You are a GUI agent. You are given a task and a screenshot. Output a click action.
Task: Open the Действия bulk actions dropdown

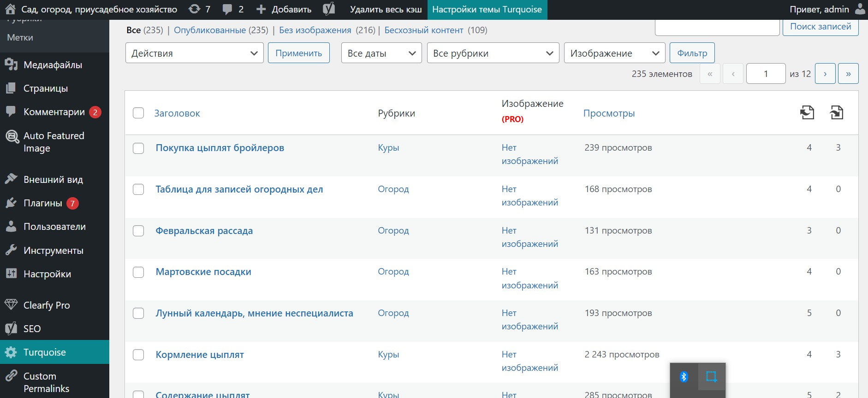[x=194, y=53]
